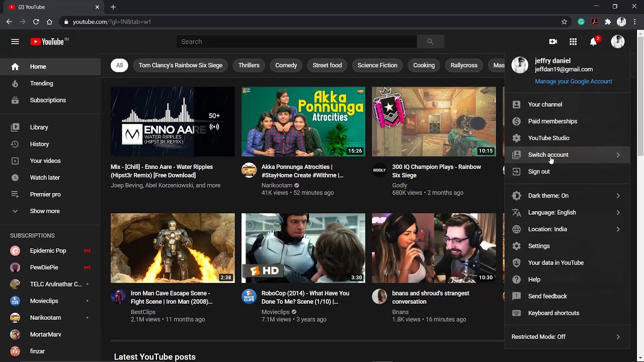Select the Science Fiction filter chip

377,65
